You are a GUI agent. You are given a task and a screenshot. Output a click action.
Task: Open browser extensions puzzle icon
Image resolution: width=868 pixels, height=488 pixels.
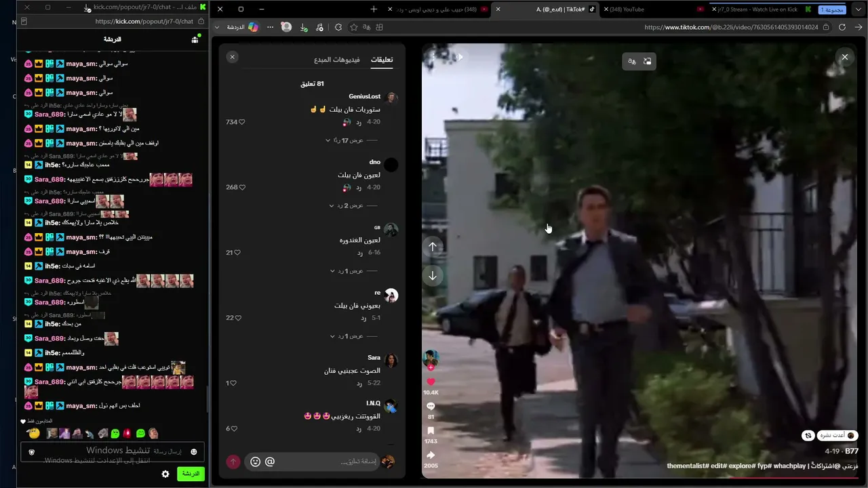pyautogui.click(x=338, y=27)
